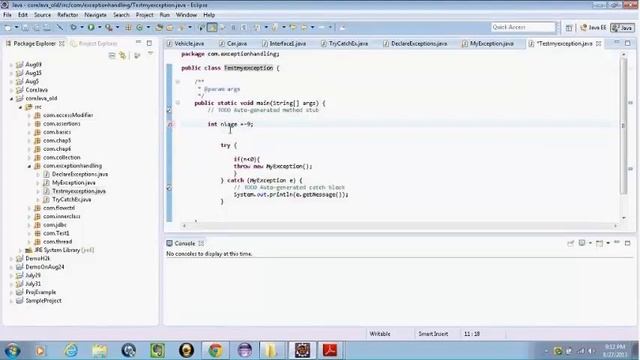Toggle folding of the main method
The width and height of the screenshot is (640, 360).
click(x=178, y=103)
